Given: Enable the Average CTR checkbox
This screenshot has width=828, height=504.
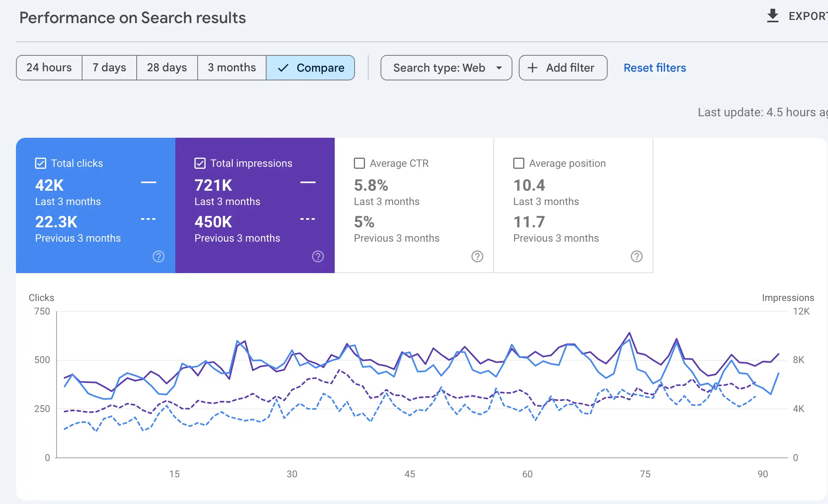Looking at the screenshot, I should tap(359, 163).
